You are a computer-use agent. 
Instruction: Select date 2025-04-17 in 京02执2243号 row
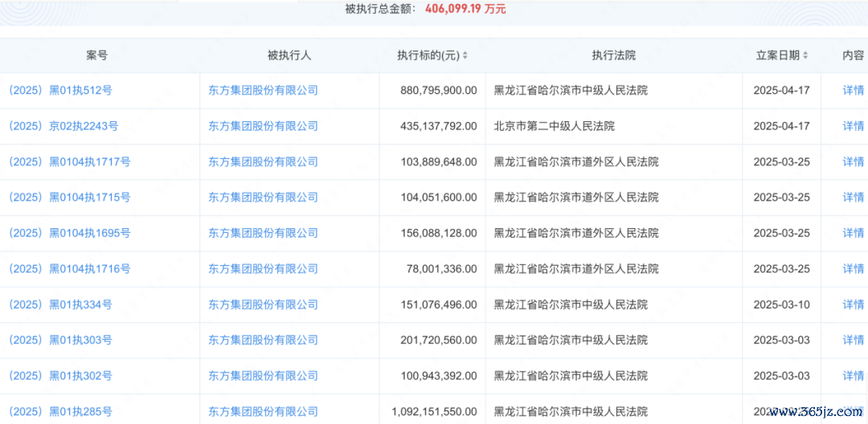[x=782, y=126]
